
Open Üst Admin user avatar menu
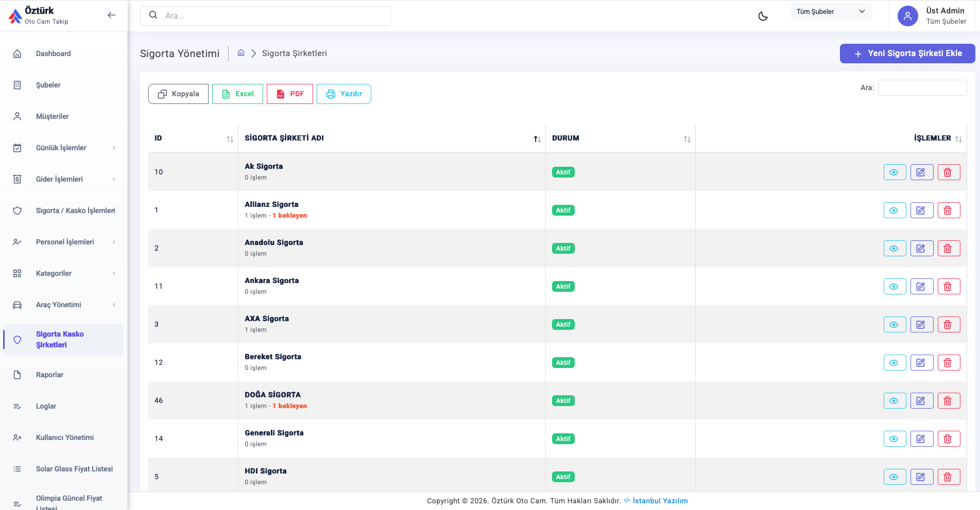[908, 16]
